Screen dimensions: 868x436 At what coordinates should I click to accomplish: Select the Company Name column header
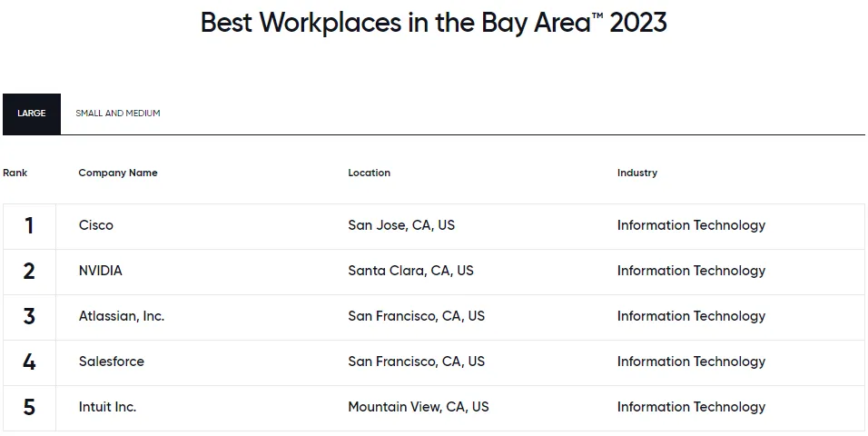pos(118,173)
